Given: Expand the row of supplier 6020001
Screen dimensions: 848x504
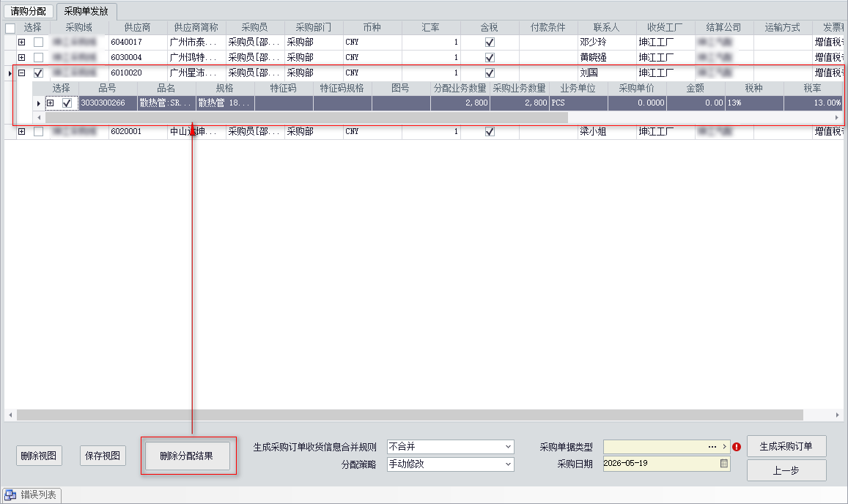Looking at the screenshot, I should (x=22, y=131).
